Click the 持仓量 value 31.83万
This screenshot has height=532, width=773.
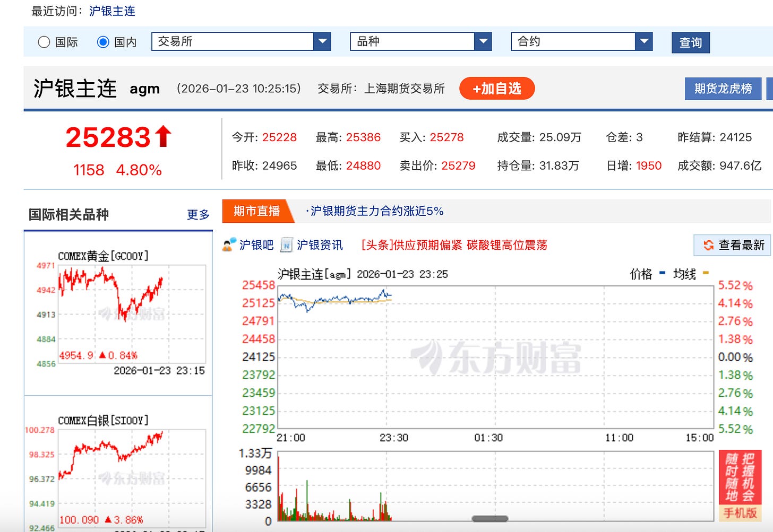559,165
